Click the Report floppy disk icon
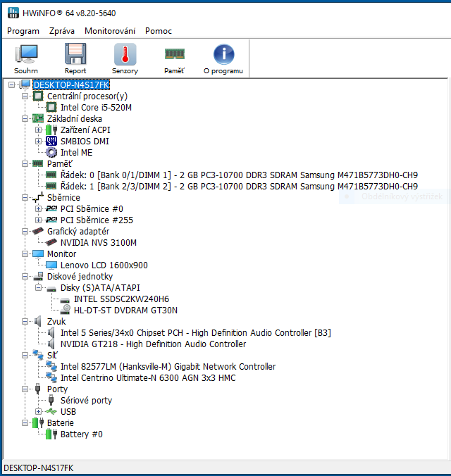451x476 pixels. click(75, 59)
